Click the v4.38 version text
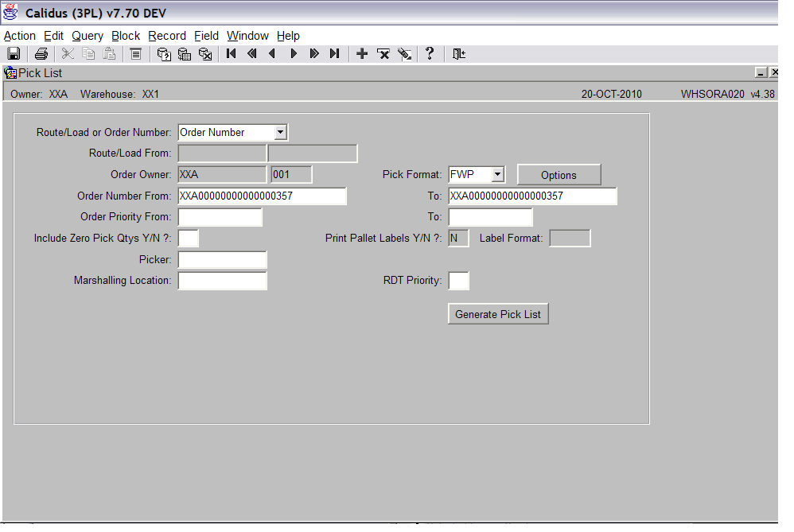The image size is (794, 532). click(x=763, y=94)
